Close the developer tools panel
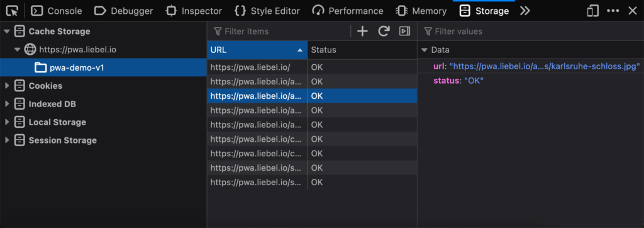Screen dimensions: 644x228 click(633, 11)
